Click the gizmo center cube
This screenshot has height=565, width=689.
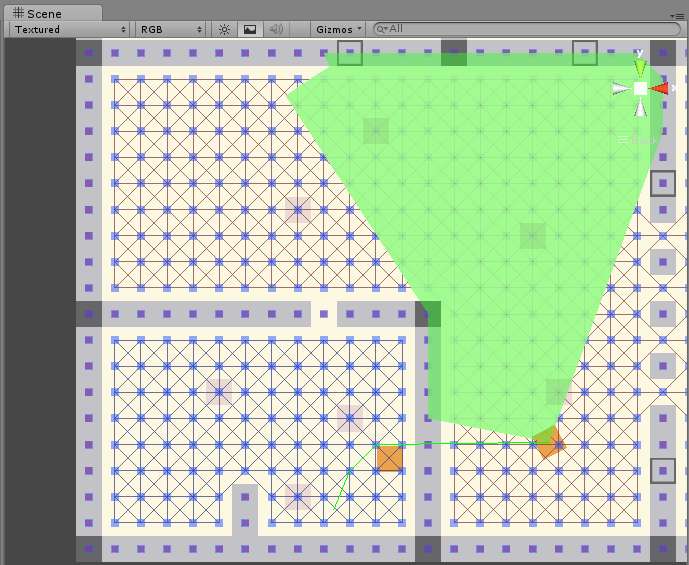click(640, 88)
